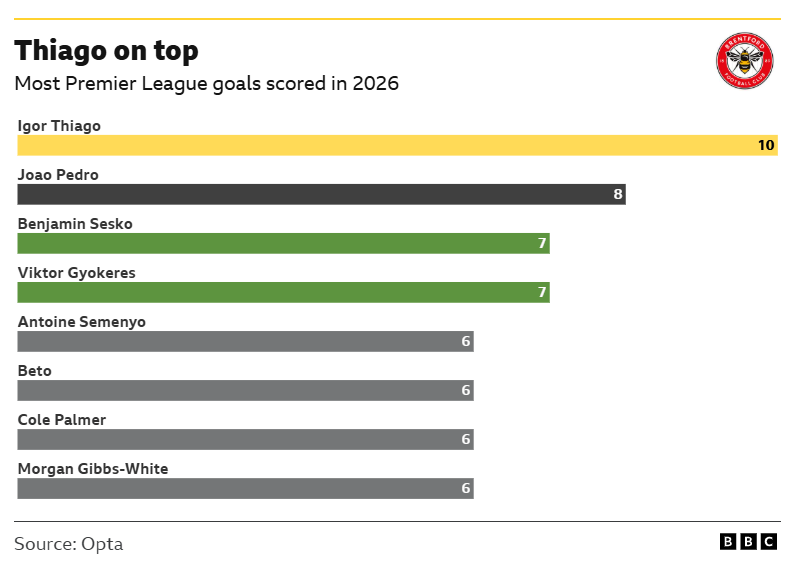Image resolution: width=795 pixels, height=575 pixels.
Task: Click the Brentford club badge icon
Action: pos(744,60)
